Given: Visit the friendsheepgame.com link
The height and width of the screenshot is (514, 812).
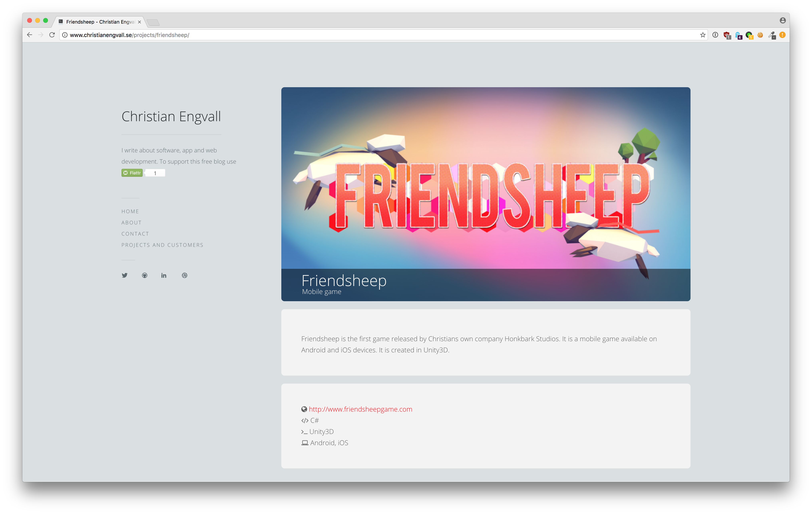Looking at the screenshot, I should click(x=360, y=409).
